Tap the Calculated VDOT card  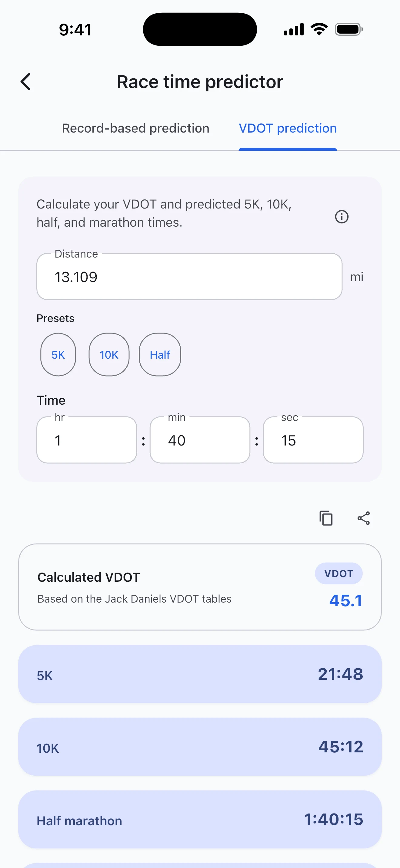pos(200,587)
